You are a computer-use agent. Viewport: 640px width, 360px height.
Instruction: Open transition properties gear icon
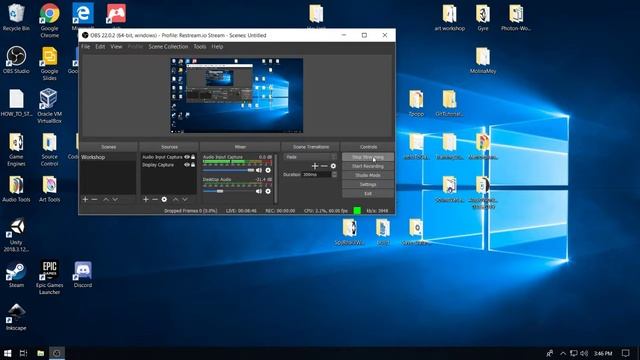pos(333,166)
